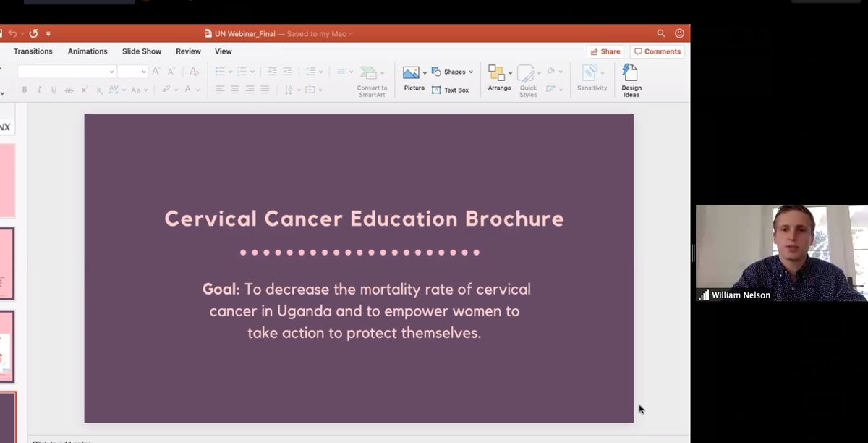Click Increase Indent icon
Screen dimensions: 868x443
(287, 72)
